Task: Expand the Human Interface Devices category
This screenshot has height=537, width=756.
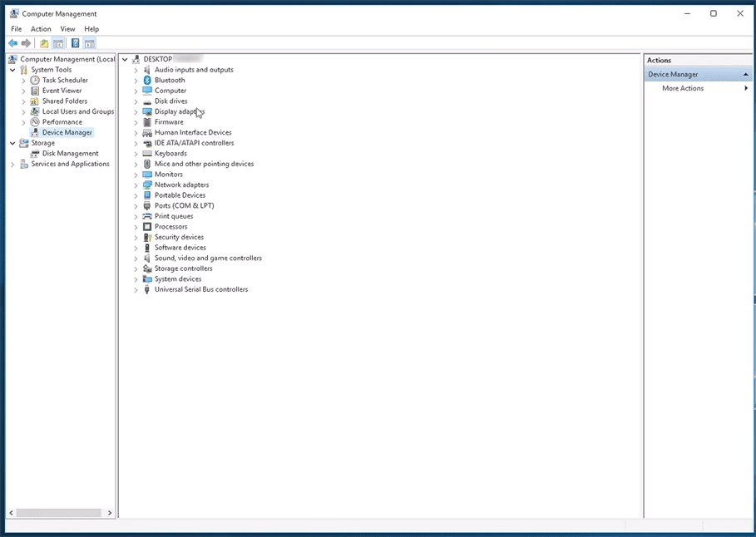Action: coord(136,133)
